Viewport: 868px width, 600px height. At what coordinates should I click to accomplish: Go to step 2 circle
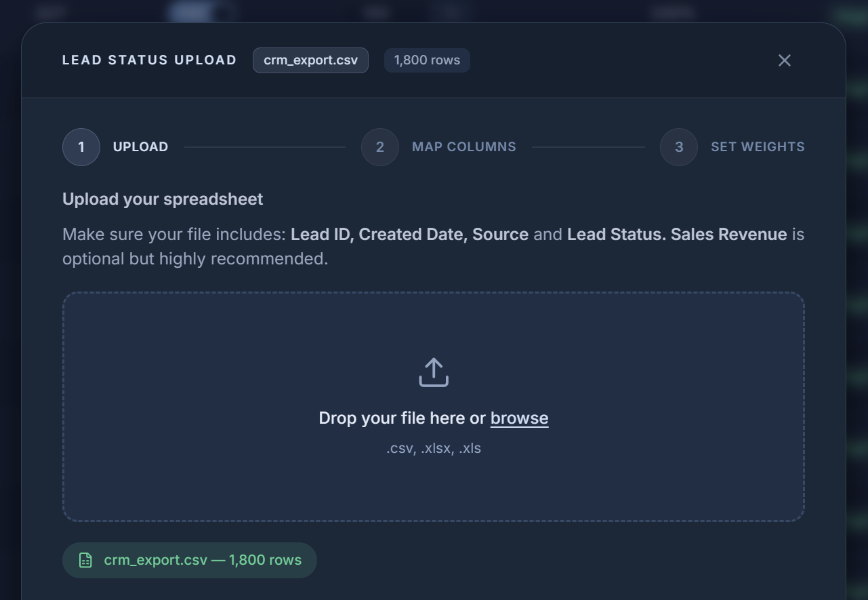380,147
